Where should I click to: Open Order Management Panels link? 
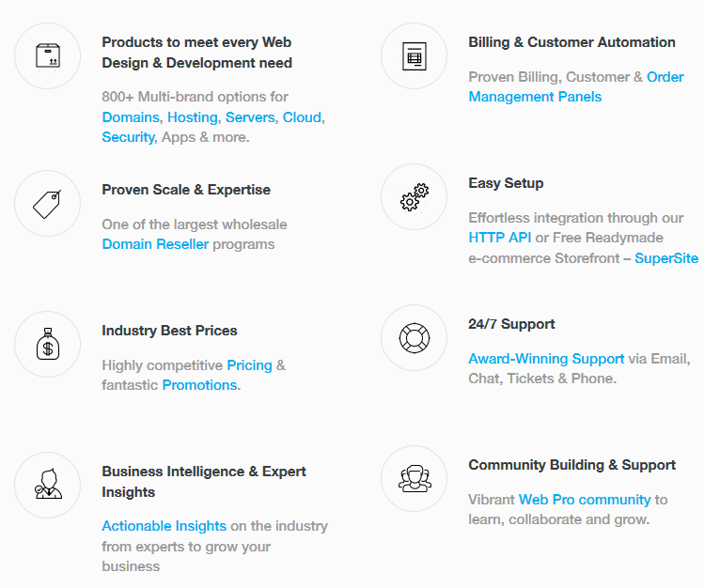(576, 86)
